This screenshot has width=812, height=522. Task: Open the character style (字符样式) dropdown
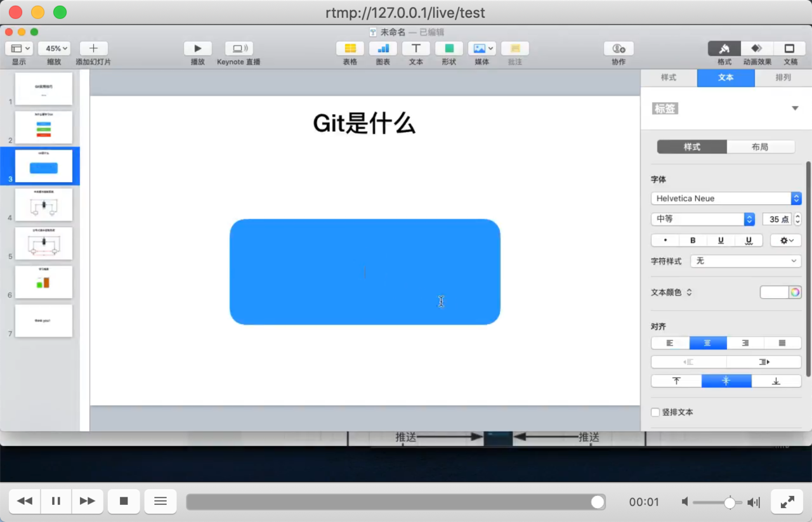pyautogui.click(x=745, y=261)
